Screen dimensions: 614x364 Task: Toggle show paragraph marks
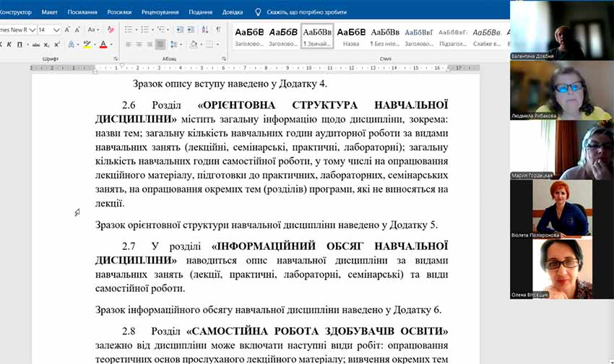[218, 30]
